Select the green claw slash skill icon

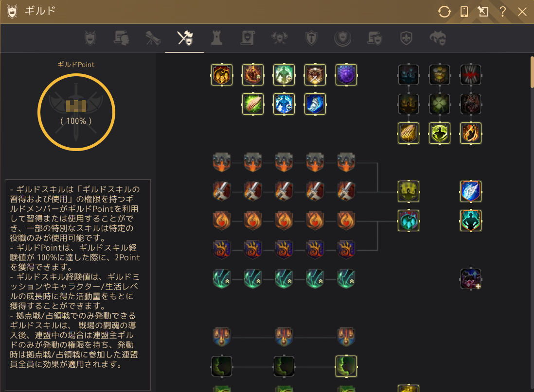(x=253, y=104)
